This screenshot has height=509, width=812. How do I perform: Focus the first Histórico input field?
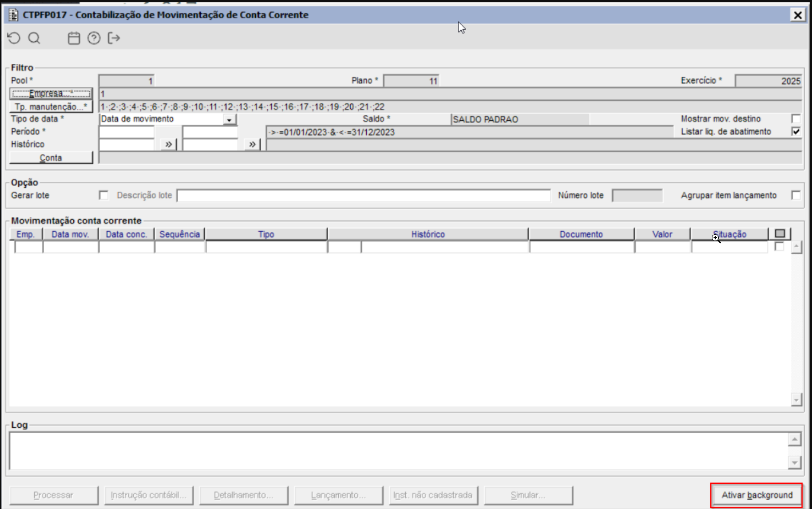[126, 144]
